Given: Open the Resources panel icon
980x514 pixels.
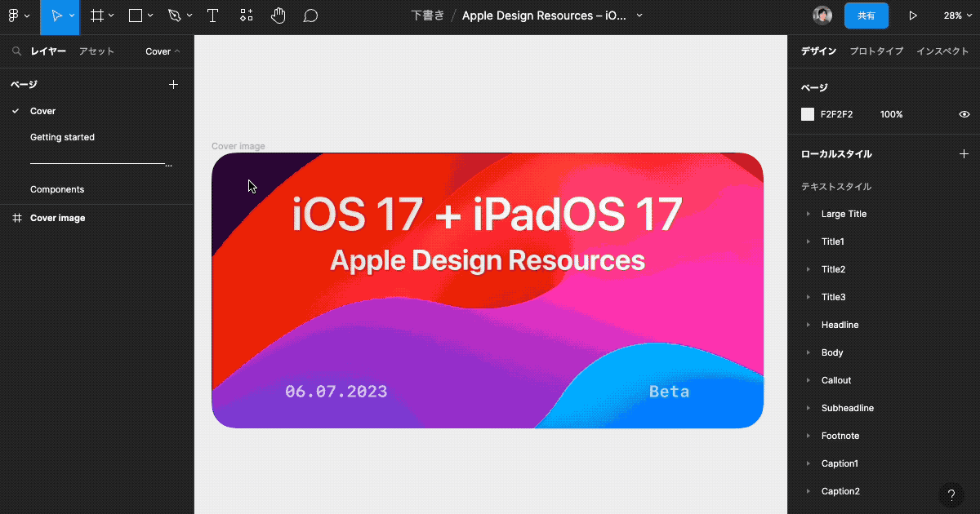Looking at the screenshot, I should (246, 15).
